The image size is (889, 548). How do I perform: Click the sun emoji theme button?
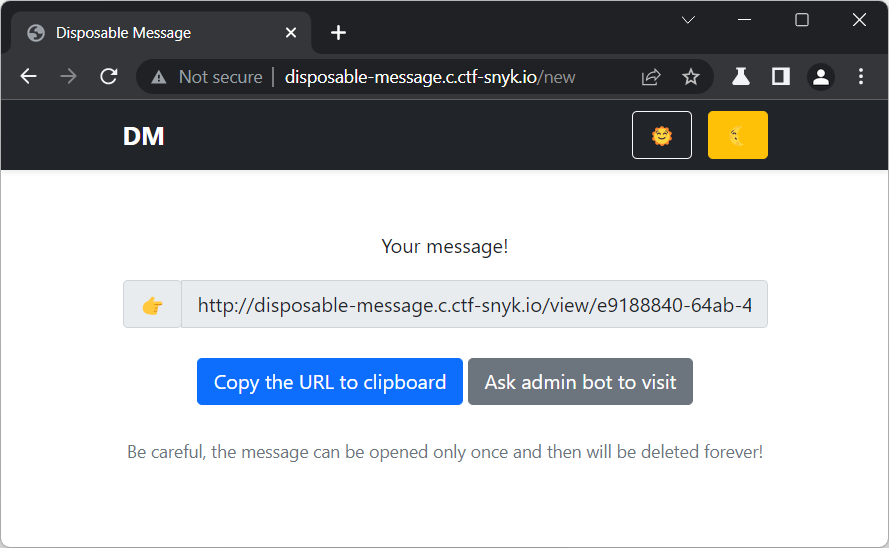662,135
